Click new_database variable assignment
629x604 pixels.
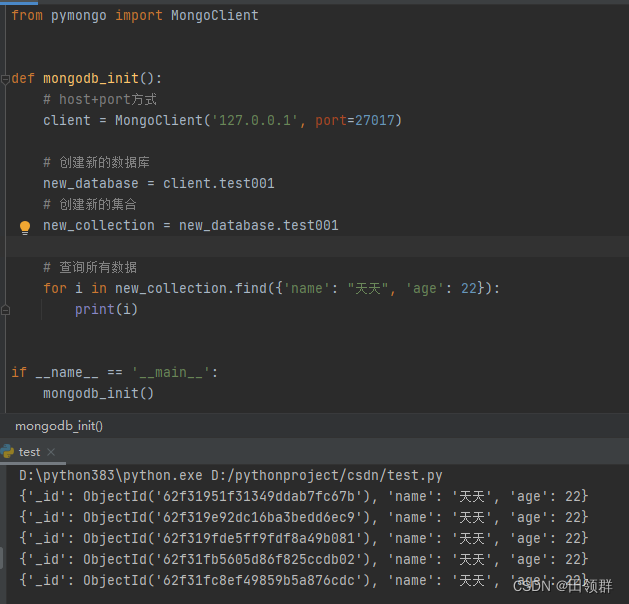point(90,183)
